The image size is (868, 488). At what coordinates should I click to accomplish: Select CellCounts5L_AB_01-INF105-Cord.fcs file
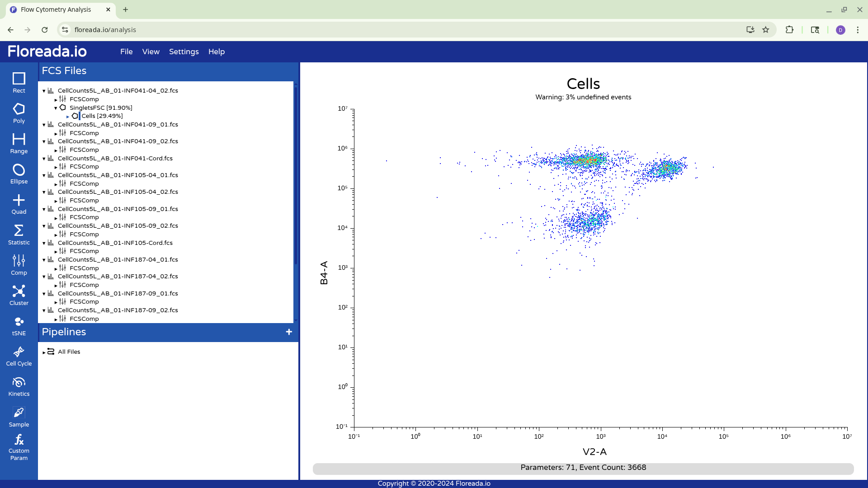click(x=115, y=243)
